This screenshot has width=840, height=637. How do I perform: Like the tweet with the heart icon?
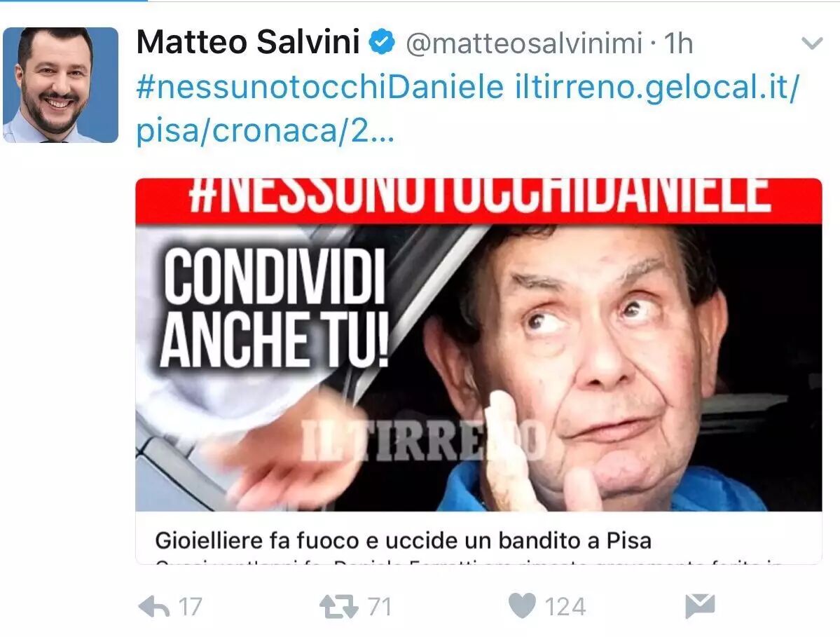[522, 606]
